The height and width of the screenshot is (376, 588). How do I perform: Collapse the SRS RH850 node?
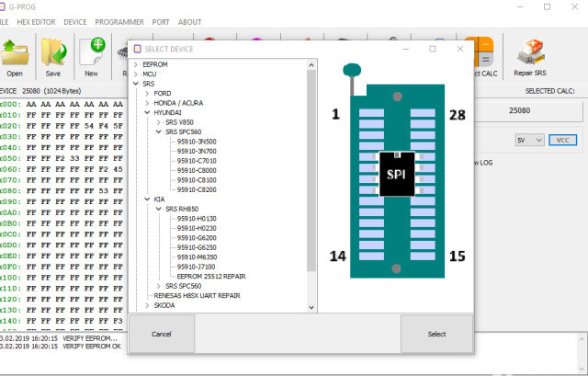coord(158,209)
